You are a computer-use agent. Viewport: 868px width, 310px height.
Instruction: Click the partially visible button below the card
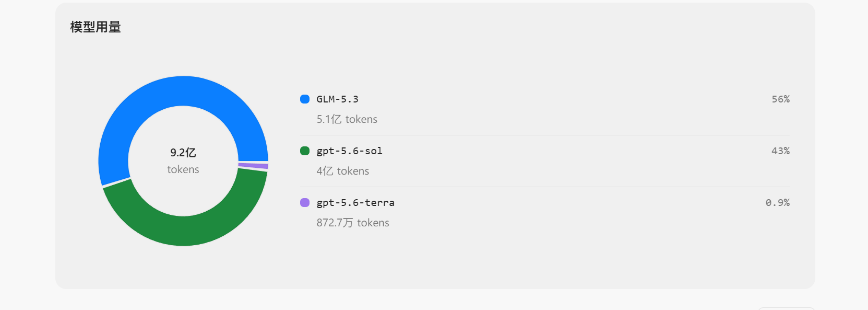coord(786,308)
